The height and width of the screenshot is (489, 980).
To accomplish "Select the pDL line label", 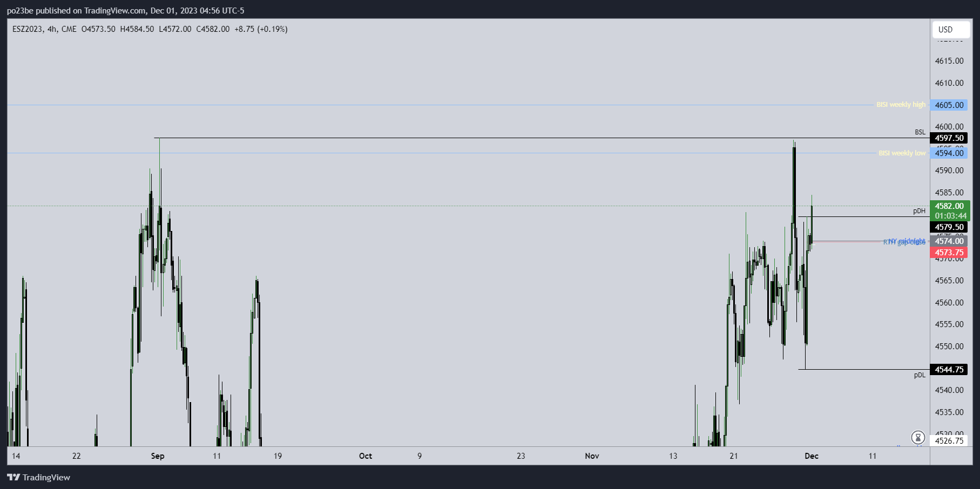I will pyautogui.click(x=919, y=375).
